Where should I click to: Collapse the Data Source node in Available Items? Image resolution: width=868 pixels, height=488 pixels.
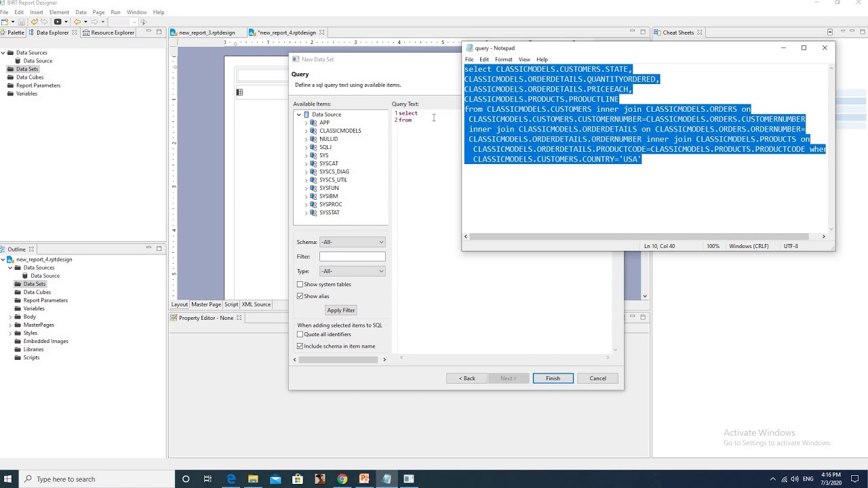point(298,115)
